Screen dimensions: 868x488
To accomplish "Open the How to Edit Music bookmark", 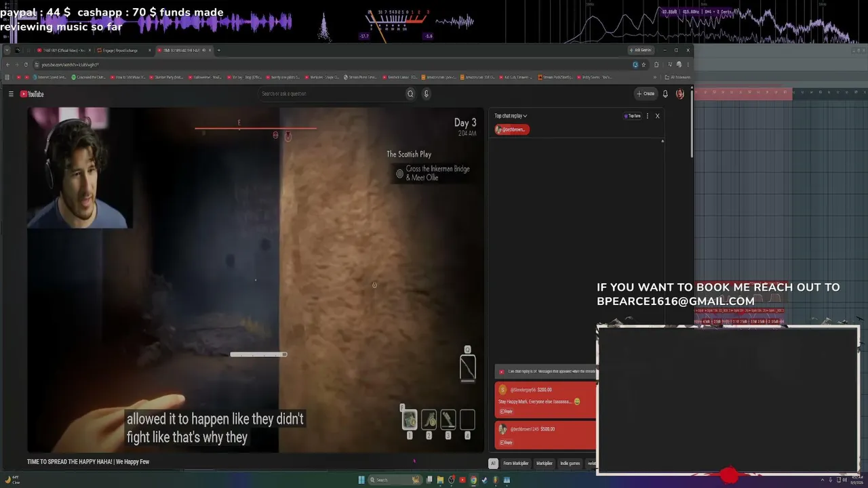I will pos(128,77).
